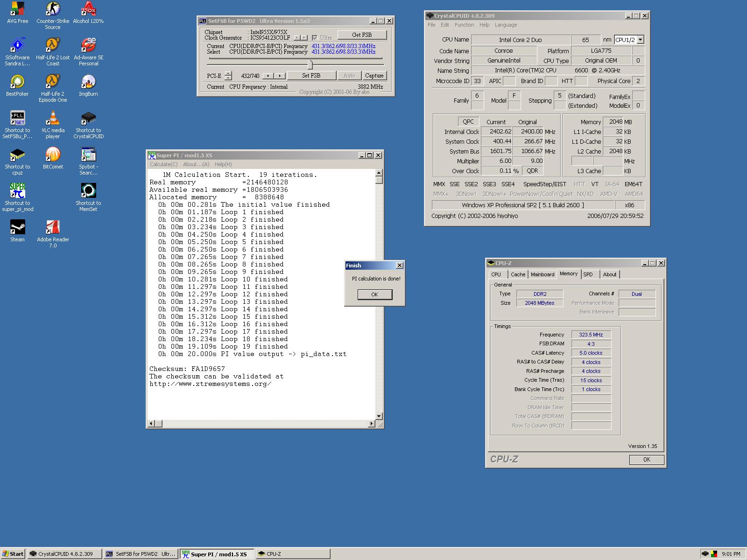The image size is (747, 560).
Task: Click the FSB right arrow button next to 432/740
Action: pyautogui.click(x=280, y=76)
